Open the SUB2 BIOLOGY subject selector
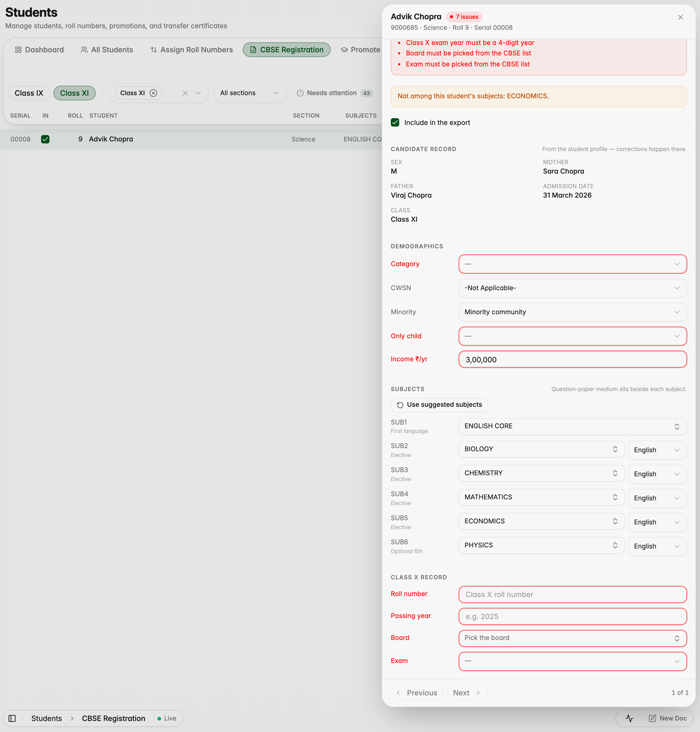Screen dimensions: 700x732 point(541,449)
